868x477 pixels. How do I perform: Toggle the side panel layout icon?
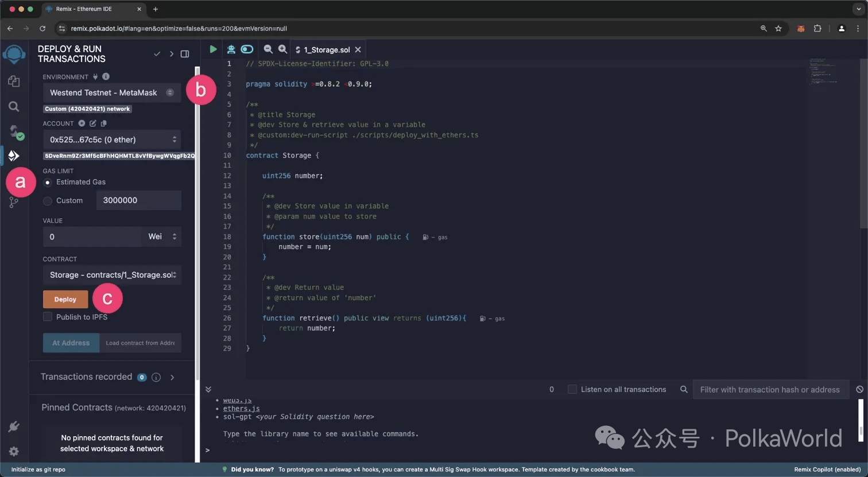pos(185,54)
